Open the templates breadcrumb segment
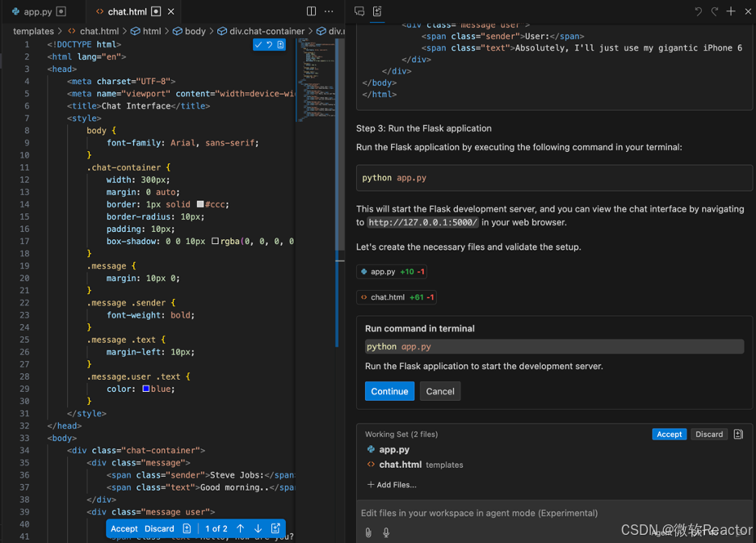 [x=33, y=31]
